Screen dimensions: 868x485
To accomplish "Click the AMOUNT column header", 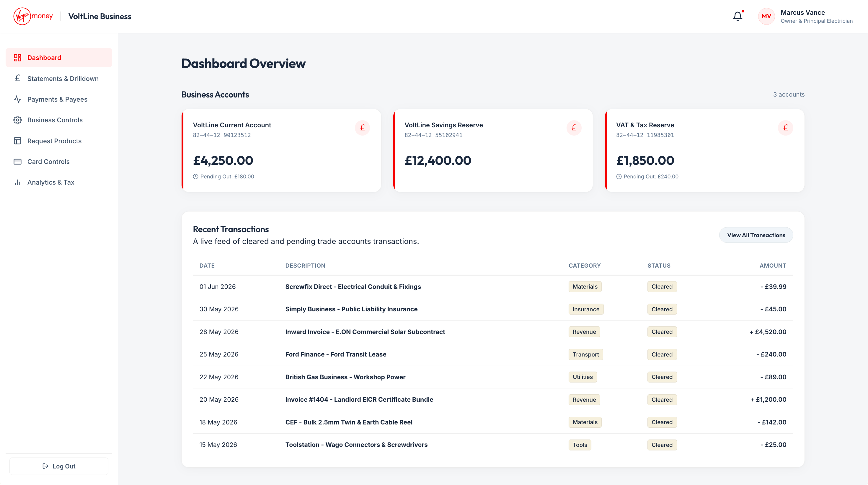I will 773,266.
